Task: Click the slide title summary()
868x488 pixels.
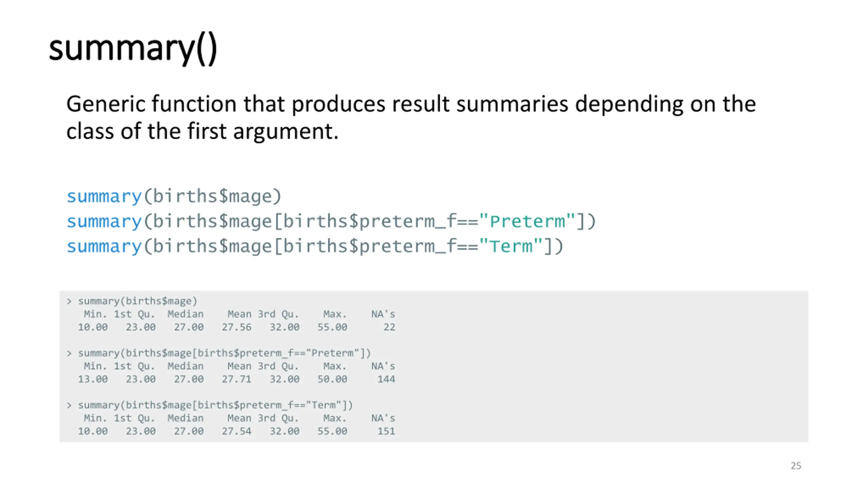Action: pos(133,48)
